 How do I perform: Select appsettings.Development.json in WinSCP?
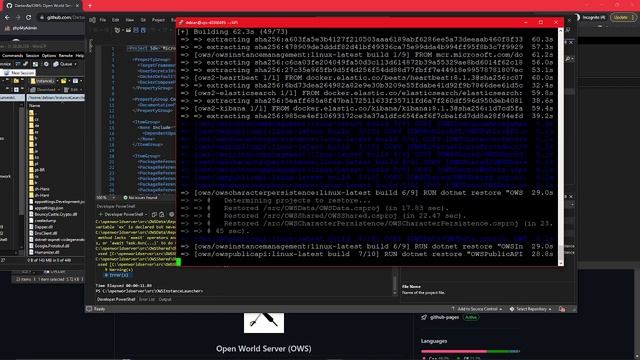57,202
